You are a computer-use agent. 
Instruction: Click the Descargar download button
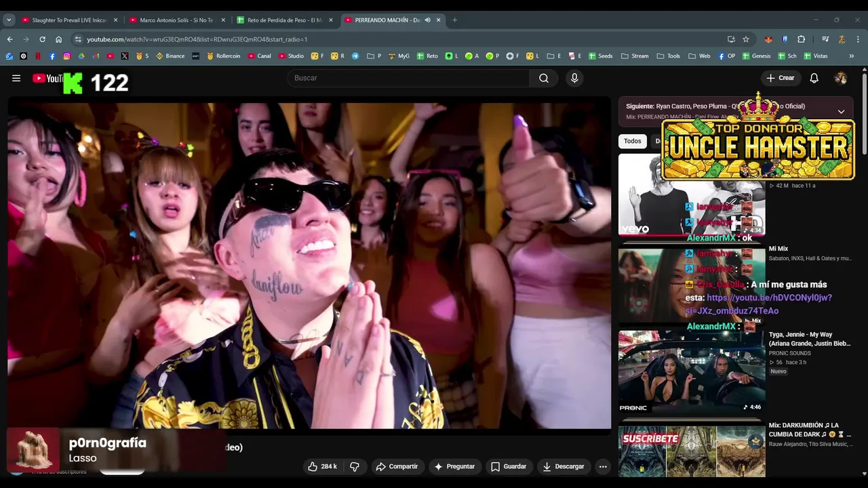(564, 466)
